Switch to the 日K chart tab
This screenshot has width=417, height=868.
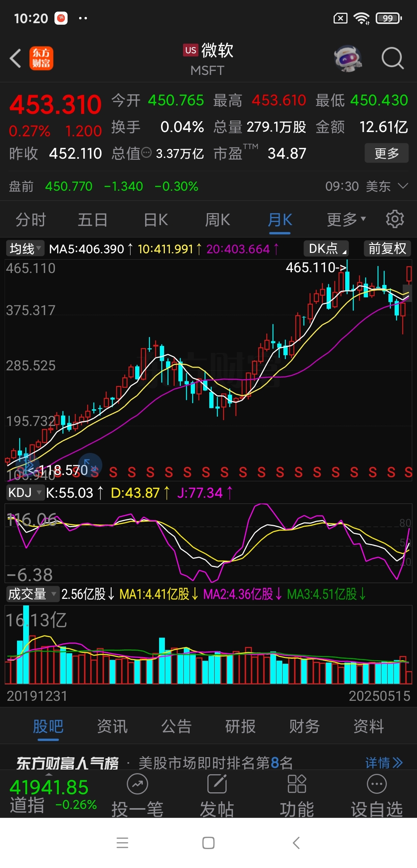tap(156, 220)
